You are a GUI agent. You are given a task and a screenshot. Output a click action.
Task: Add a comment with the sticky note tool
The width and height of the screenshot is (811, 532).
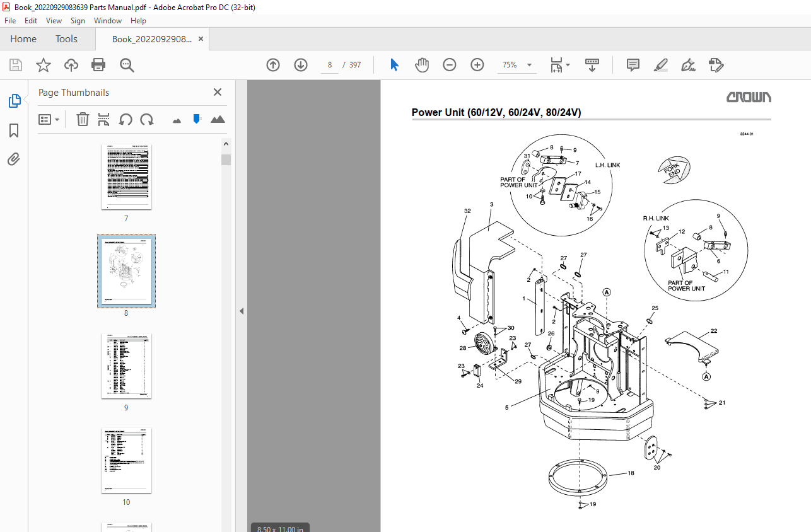pyautogui.click(x=633, y=65)
